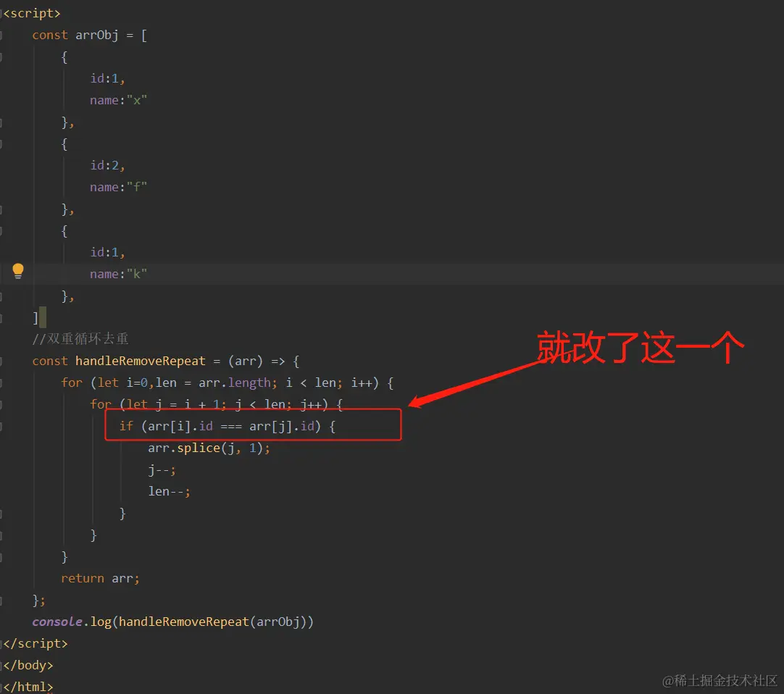Click the j--; statement
Viewport: 784px width, 694px height.
[162, 470]
